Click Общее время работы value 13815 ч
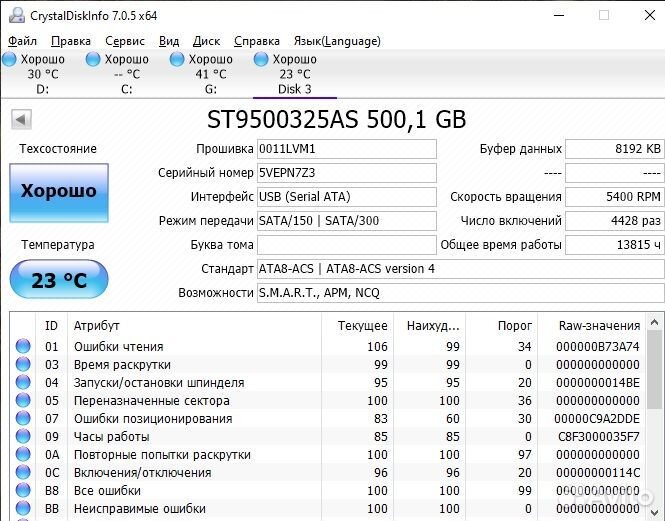This screenshot has height=521, width=665. [x=615, y=245]
